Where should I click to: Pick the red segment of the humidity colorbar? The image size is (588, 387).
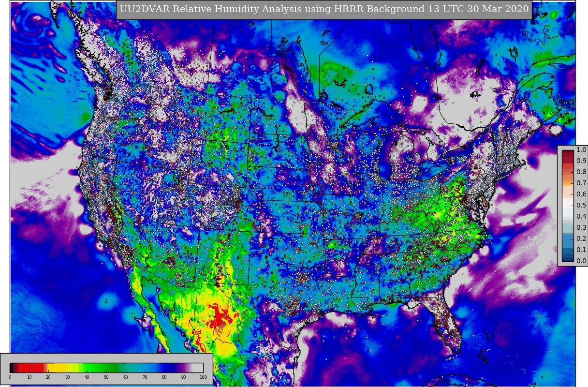coord(31,368)
